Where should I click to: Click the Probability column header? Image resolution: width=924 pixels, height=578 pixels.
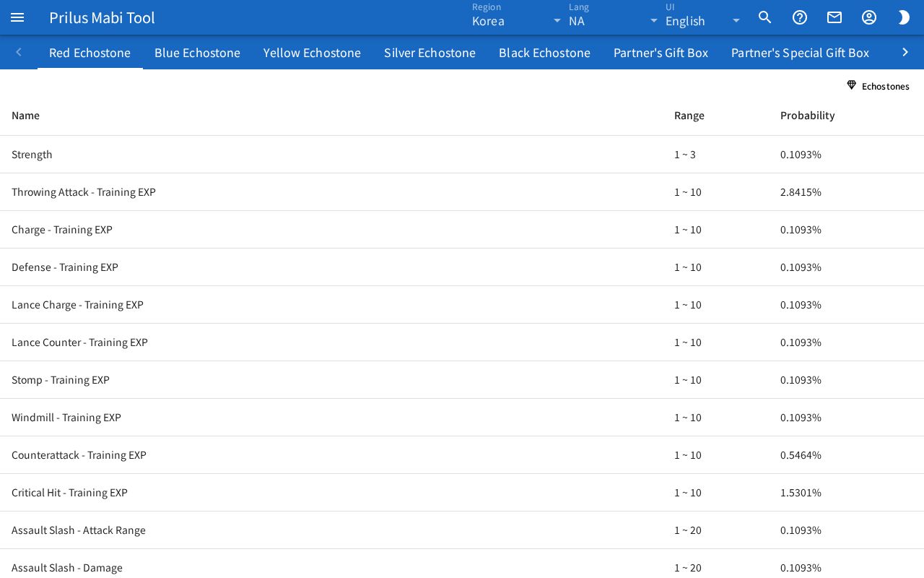pos(807,116)
